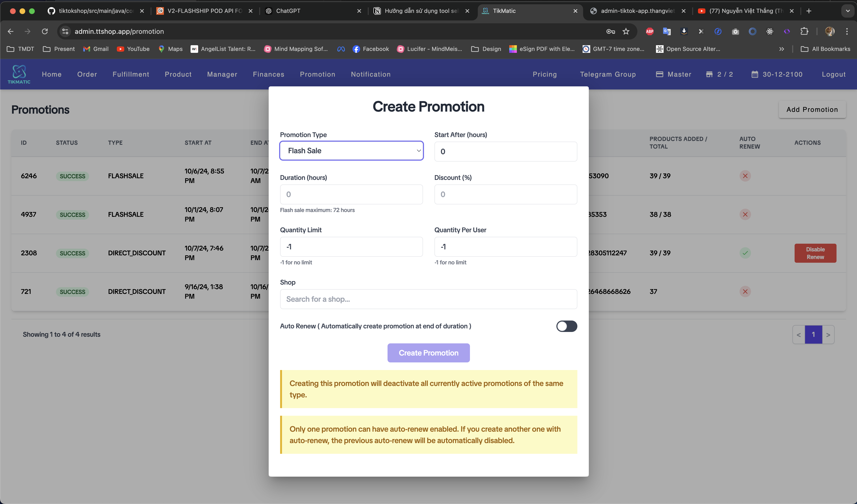This screenshot has height=504, width=857.
Task: Click the Search for a shop field
Action: [428, 299]
